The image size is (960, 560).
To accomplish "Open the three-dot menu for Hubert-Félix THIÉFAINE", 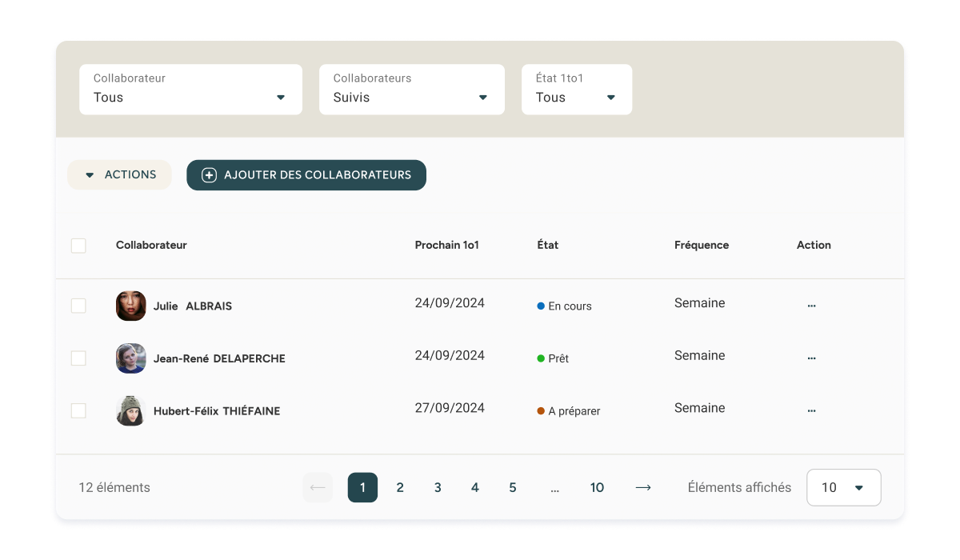I will 811,410.
